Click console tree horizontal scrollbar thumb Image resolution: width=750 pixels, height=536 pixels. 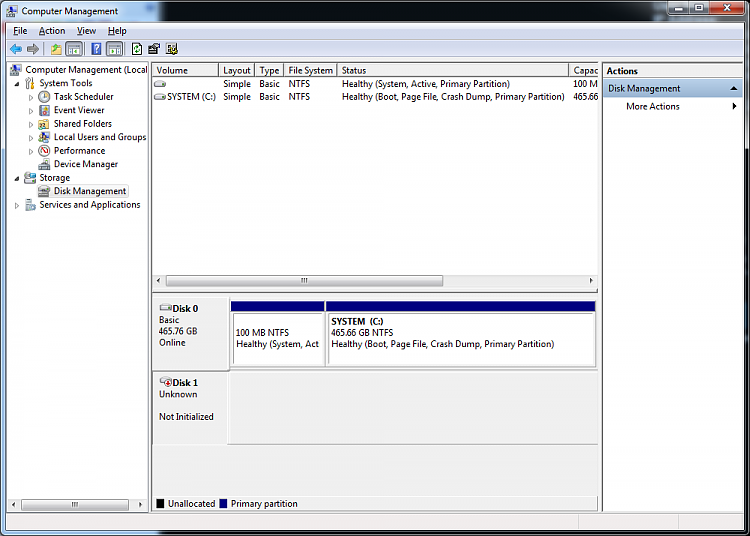click(x=75, y=504)
